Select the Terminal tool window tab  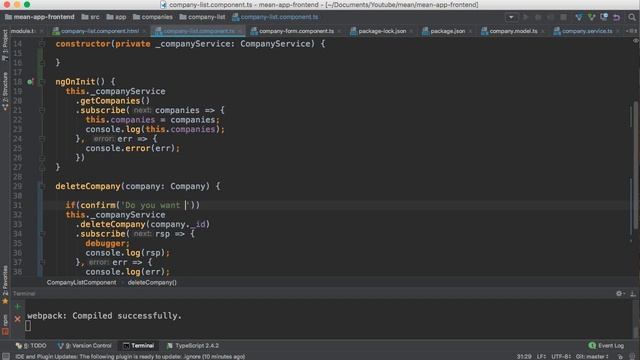pos(138,346)
